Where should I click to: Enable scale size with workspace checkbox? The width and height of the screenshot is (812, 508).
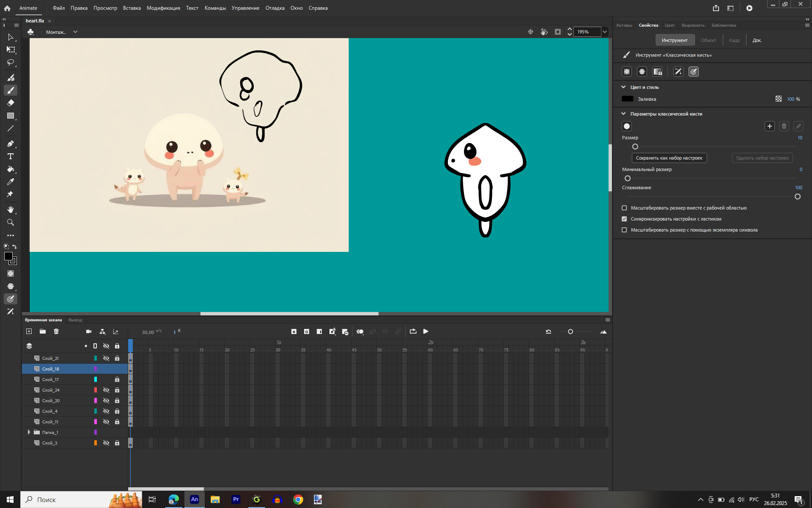click(624, 208)
